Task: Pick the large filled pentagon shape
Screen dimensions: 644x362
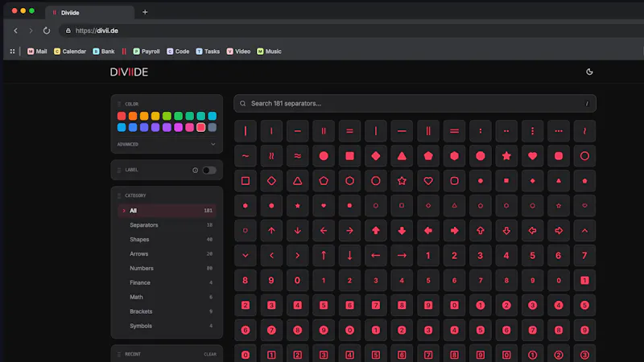Action: tap(428, 156)
